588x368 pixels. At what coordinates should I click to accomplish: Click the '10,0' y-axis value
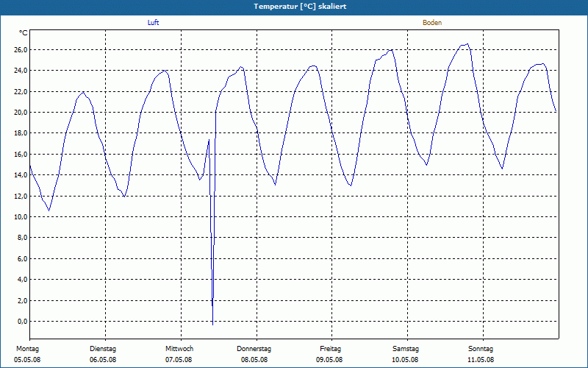(21, 216)
